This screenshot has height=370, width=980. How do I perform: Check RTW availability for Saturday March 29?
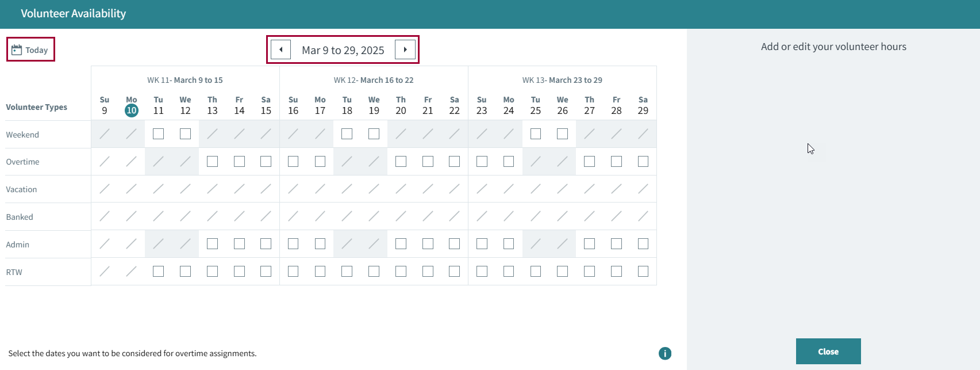click(643, 271)
